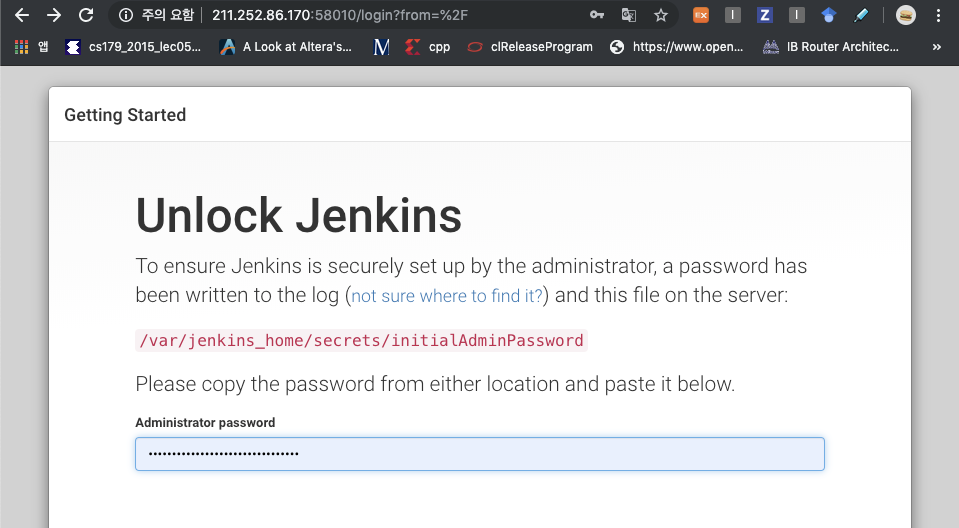Screen dimensions: 959x528
Task: Open the first gray I extension
Action: coord(733,15)
